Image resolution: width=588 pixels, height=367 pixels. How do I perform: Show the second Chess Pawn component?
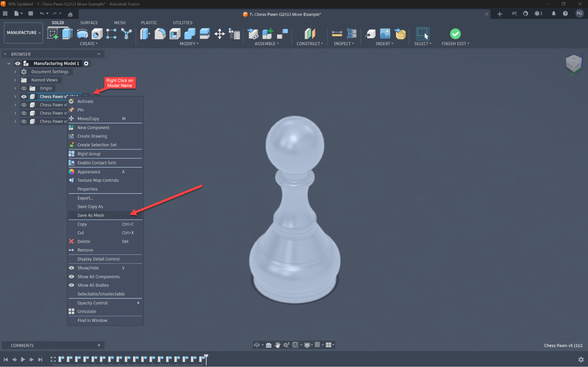24,105
